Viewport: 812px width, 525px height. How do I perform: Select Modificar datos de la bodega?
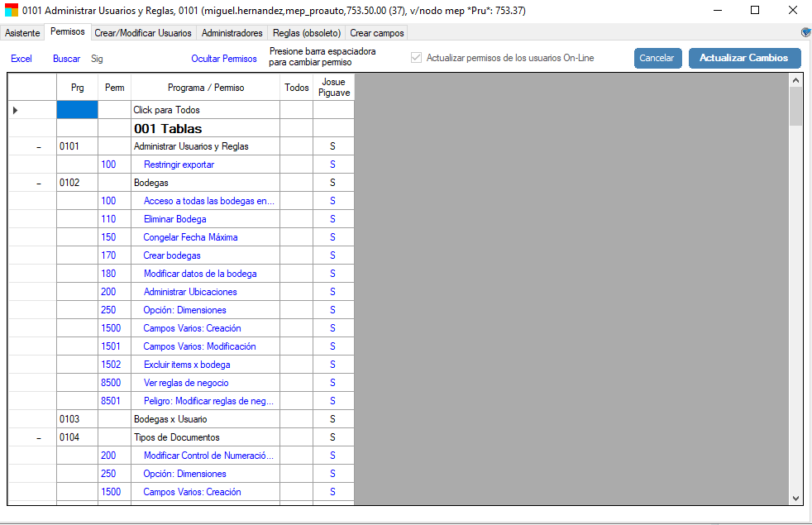click(x=206, y=274)
